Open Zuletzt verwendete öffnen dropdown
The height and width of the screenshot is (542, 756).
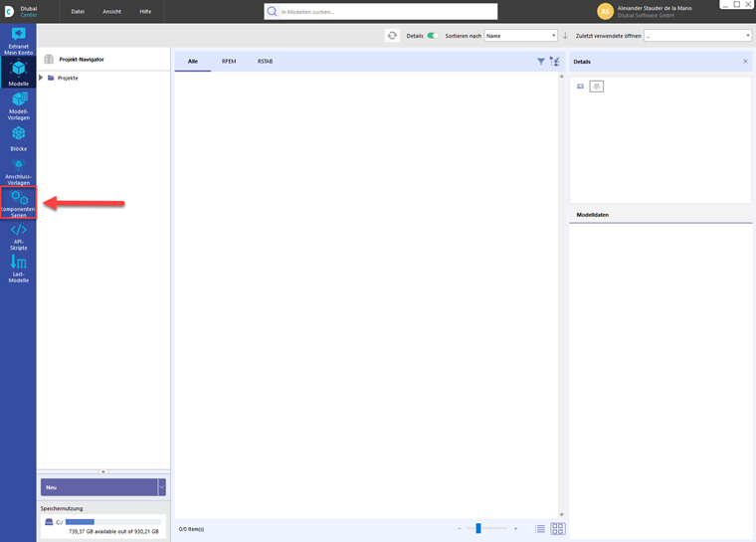pos(697,36)
